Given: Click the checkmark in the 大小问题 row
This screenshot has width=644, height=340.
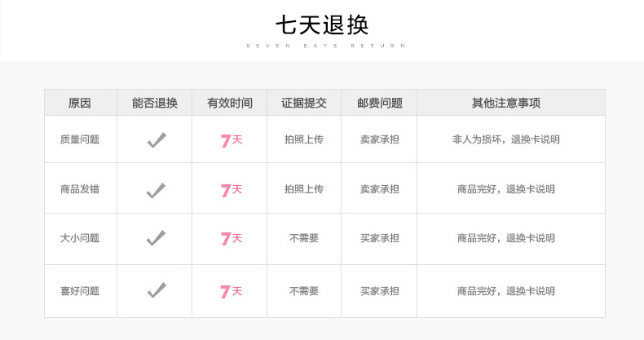Looking at the screenshot, I should tap(156, 239).
